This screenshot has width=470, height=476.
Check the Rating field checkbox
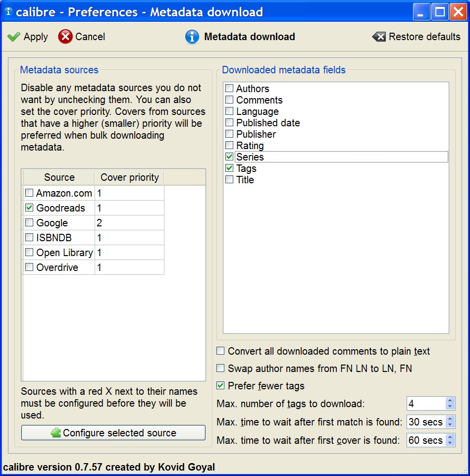pos(229,146)
